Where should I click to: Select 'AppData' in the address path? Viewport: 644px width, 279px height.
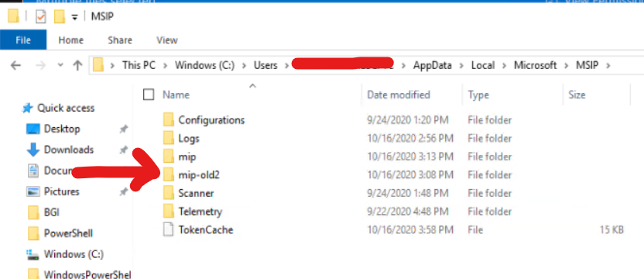click(x=433, y=65)
